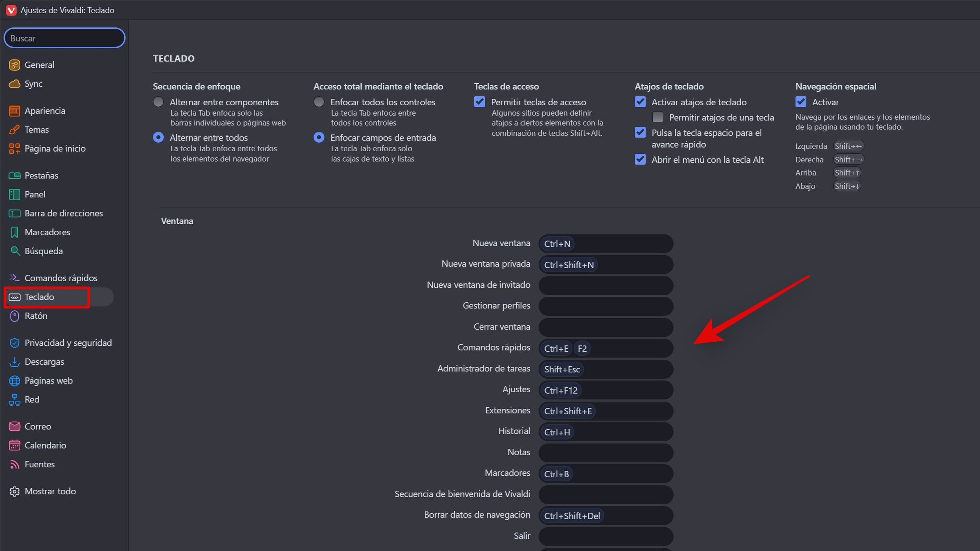Click the Panel icon in sidebar

point(15,195)
